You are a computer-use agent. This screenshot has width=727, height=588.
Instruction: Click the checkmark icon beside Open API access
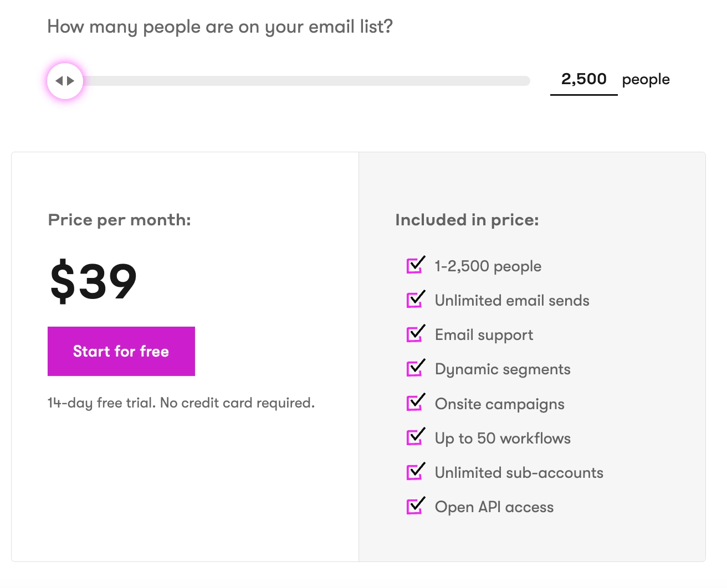click(415, 506)
